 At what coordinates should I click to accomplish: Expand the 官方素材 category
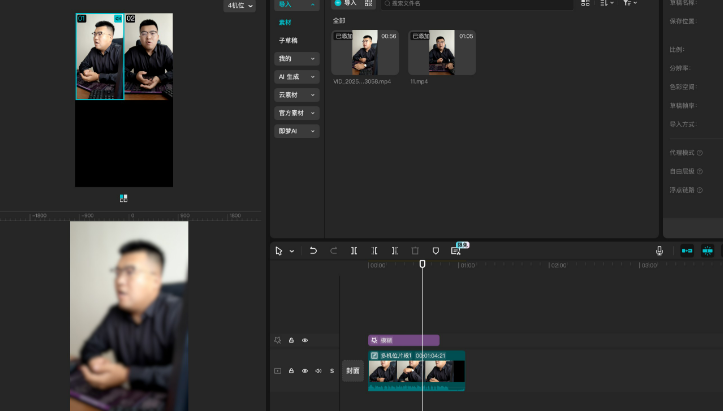[x=296, y=113]
